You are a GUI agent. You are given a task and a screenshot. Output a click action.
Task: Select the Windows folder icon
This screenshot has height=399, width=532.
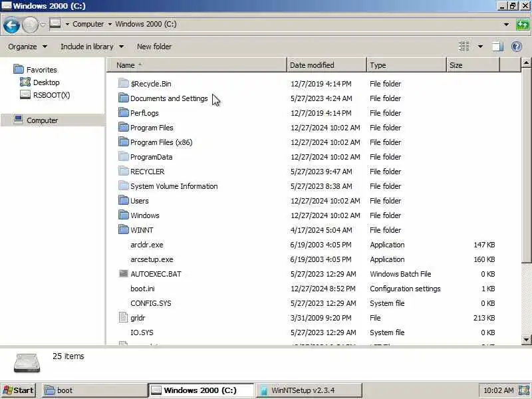click(x=124, y=215)
